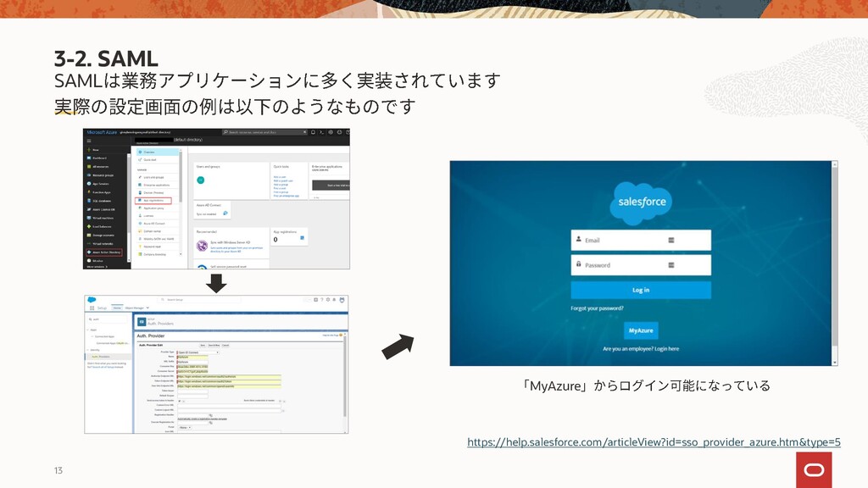Screen dimensions: 868x488
Task: Open Dashboard in Azure sidebar
Action: pyautogui.click(x=97, y=158)
